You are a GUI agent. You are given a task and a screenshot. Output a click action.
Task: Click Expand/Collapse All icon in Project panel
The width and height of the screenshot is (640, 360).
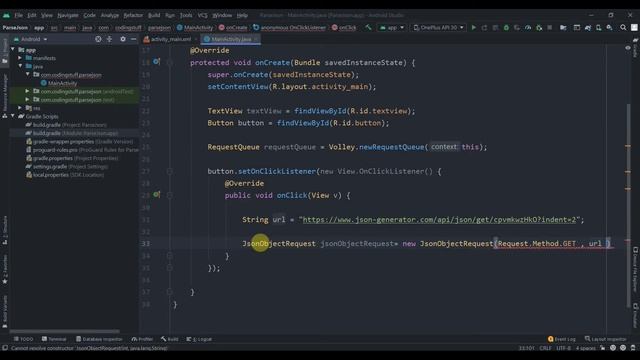[109, 39]
